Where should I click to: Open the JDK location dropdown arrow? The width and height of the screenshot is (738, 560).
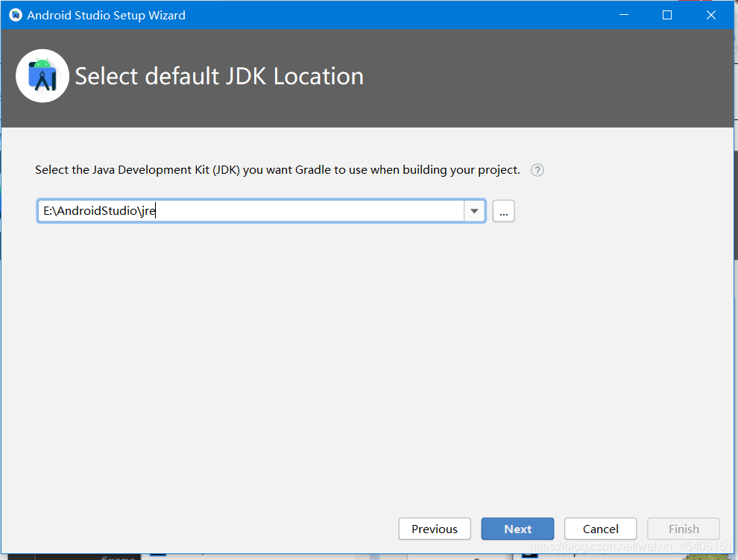coord(474,211)
